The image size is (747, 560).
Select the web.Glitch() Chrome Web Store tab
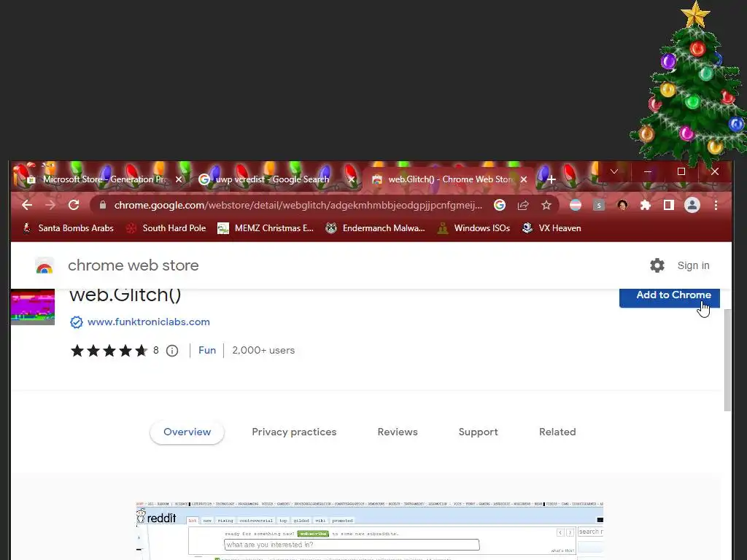(449, 179)
